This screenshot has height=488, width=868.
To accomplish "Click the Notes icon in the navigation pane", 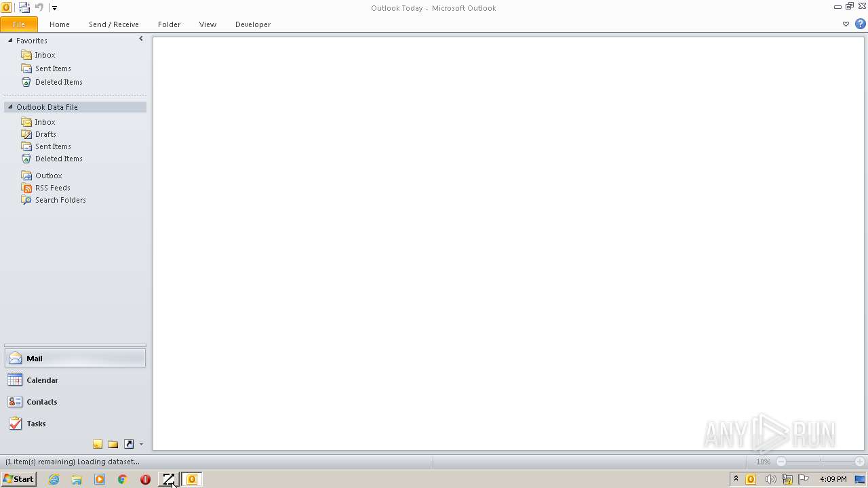I will click(98, 445).
